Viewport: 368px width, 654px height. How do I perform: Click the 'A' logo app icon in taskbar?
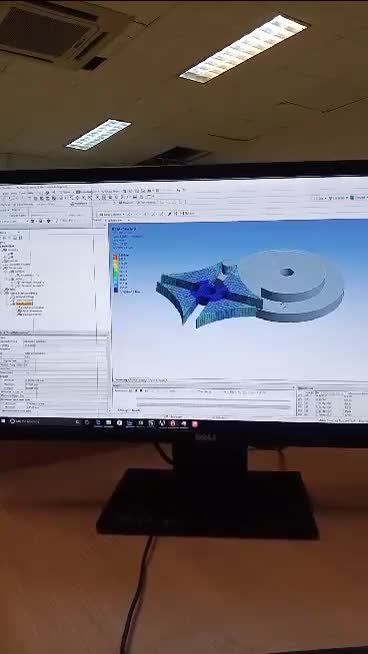162,423
